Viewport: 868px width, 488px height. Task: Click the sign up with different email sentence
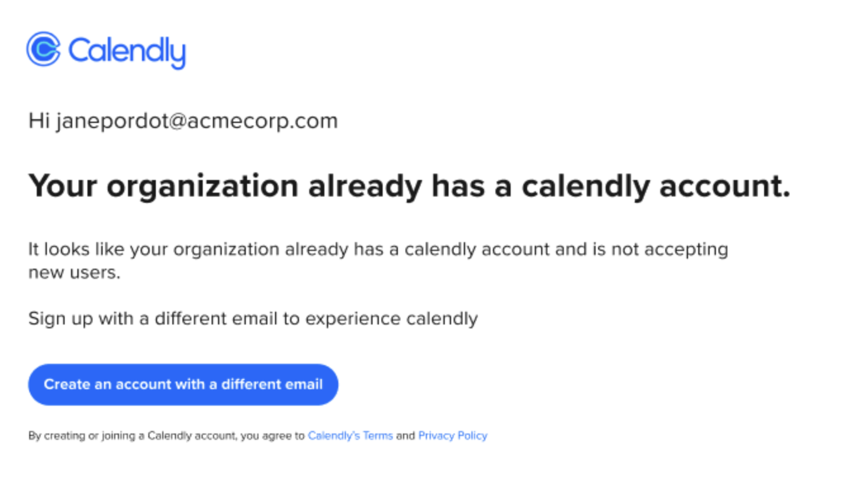pos(253,318)
